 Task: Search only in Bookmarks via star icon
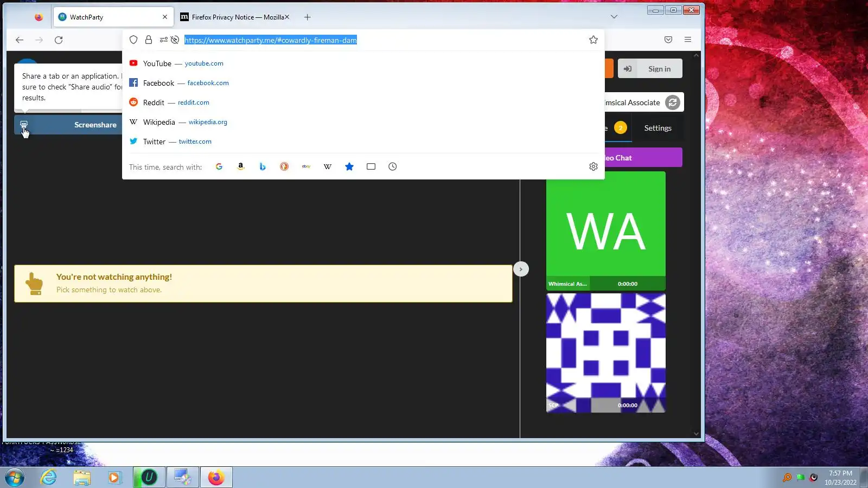[349, 166]
